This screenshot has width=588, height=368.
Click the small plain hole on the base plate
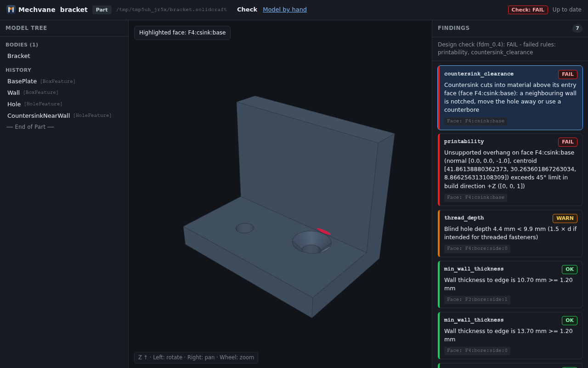point(245,228)
